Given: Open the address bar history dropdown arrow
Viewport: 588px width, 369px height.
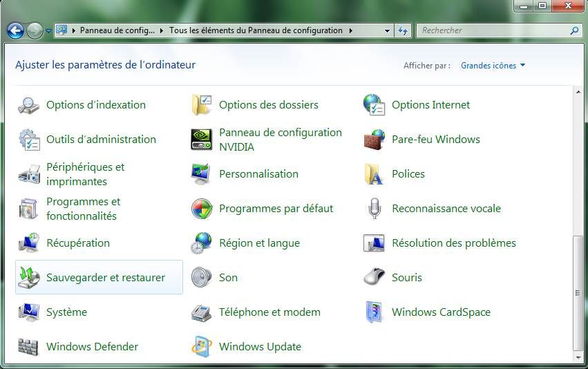Looking at the screenshot, I should [x=388, y=30].
